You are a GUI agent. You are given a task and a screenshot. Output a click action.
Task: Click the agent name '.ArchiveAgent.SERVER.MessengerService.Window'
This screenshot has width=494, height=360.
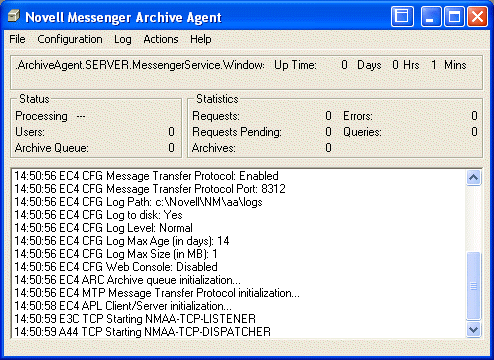140,65
